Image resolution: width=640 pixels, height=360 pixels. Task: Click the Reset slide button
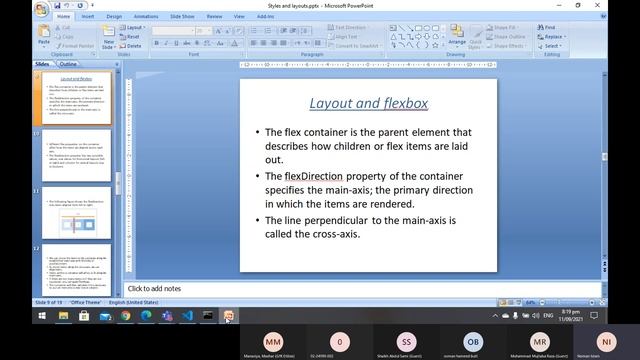pyautogui.click(x=130, y=37)
